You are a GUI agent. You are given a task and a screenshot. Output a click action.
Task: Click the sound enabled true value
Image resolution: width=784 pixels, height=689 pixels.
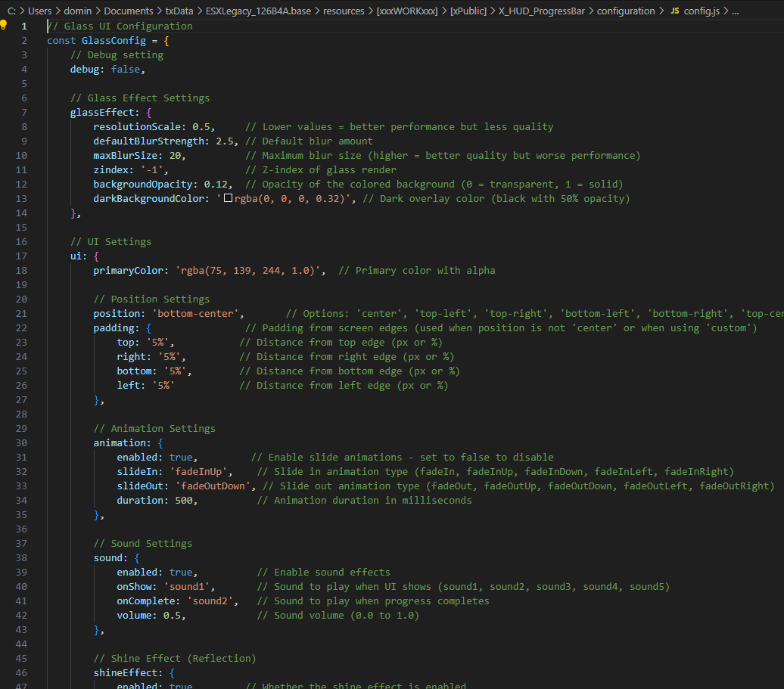point(180,572)
